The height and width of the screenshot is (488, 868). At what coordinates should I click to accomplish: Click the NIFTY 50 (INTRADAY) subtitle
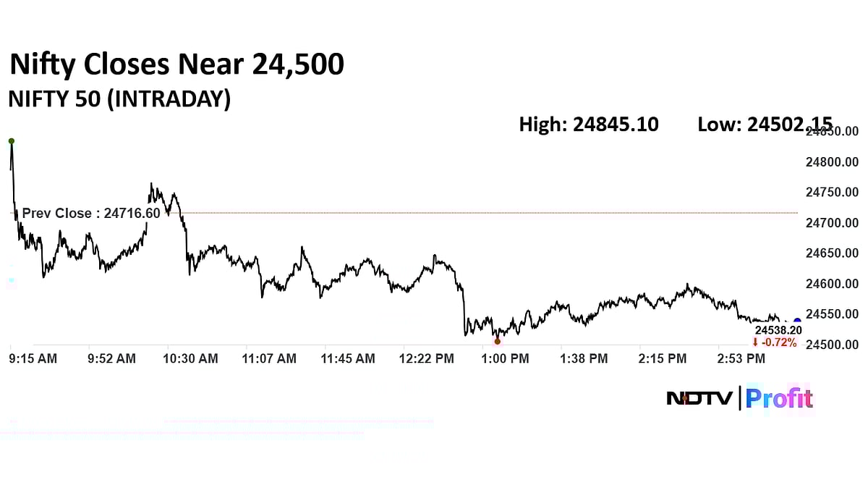point(119,99)
